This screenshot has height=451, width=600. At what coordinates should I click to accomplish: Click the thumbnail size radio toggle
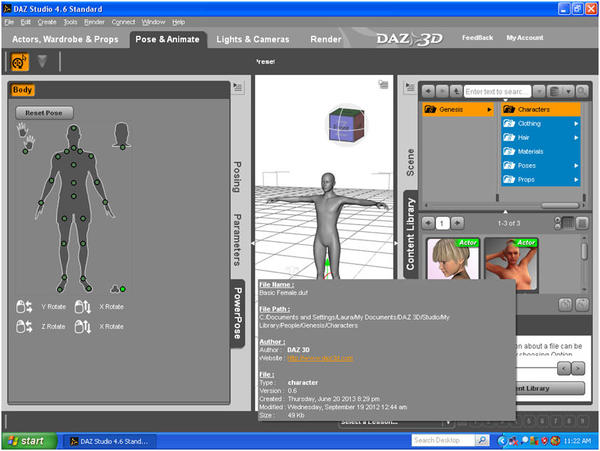tap(558, 223)
